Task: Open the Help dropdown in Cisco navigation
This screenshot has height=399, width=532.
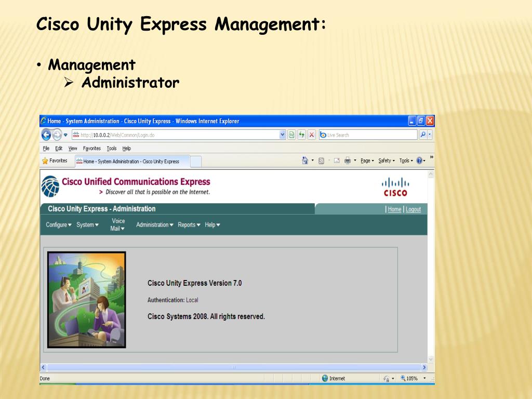Action: pos(212,224)
